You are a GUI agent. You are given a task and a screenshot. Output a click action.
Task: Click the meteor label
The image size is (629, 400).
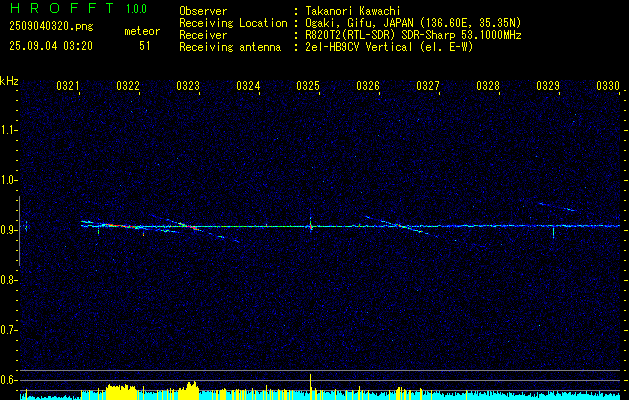pos(142,31)
